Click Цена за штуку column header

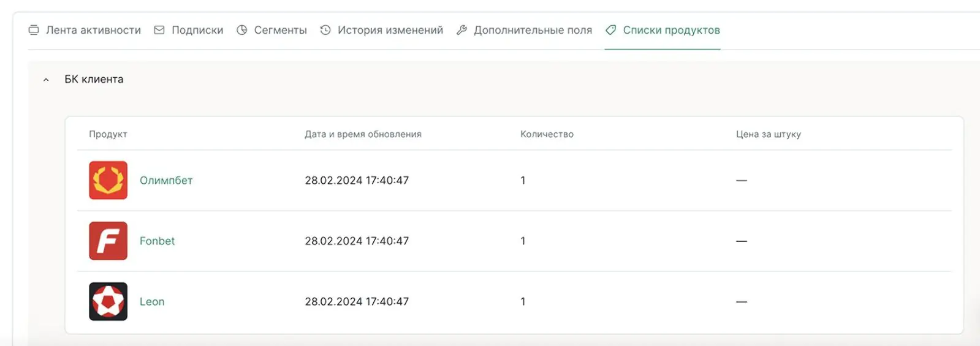tap(769, 134)
